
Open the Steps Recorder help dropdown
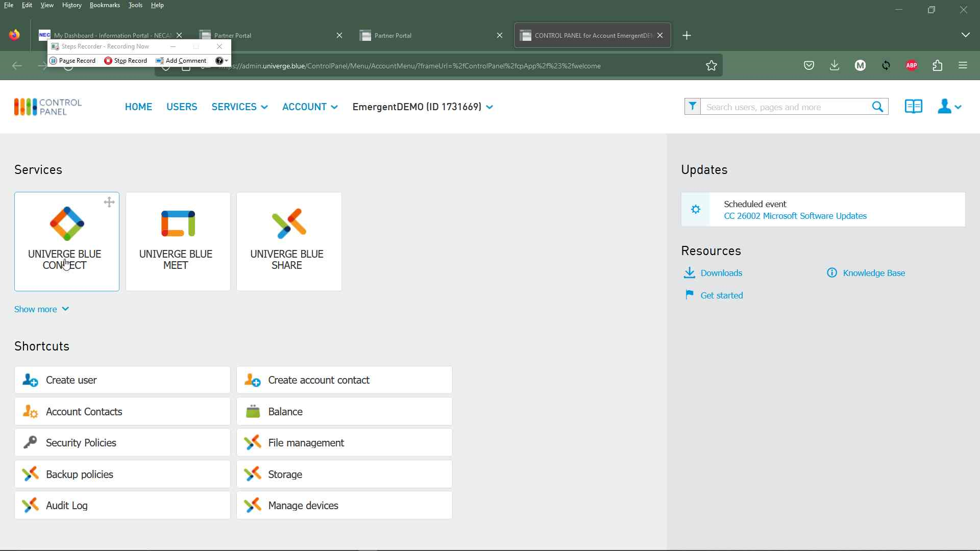pyautogui.click(x=222, y=61)
